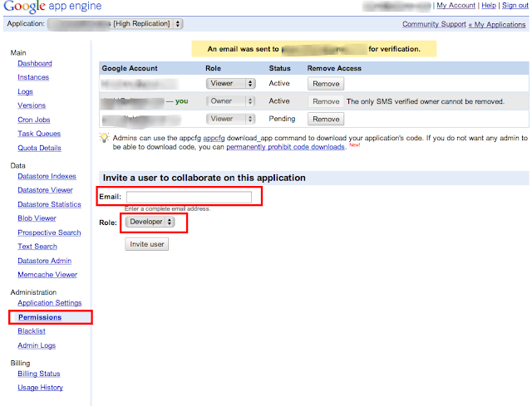Click "Enter a complete email address" hint
The image size is (532, 406).
click(168, 208)
